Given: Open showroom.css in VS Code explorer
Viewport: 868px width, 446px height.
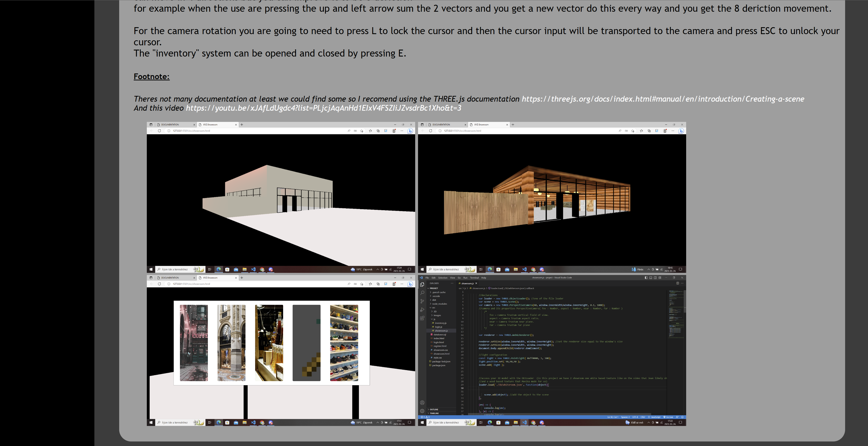Looking at the screenshot, I should [x=441, y=350].
